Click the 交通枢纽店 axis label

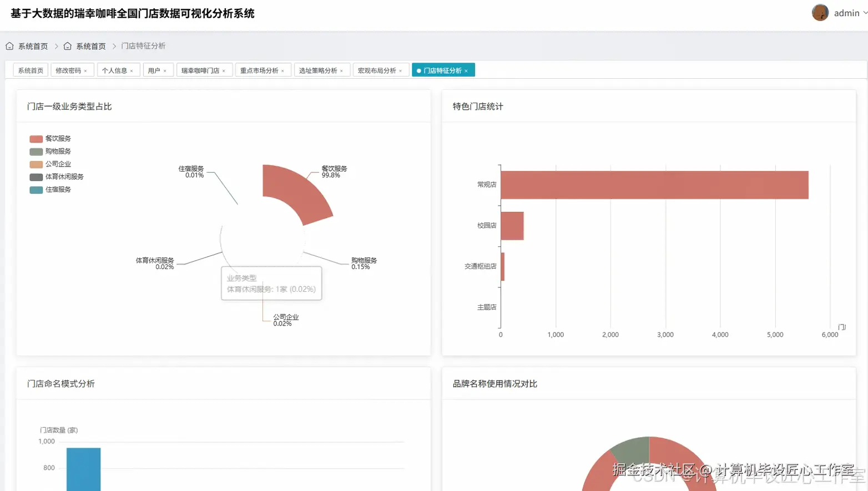(x=481, y=267)
